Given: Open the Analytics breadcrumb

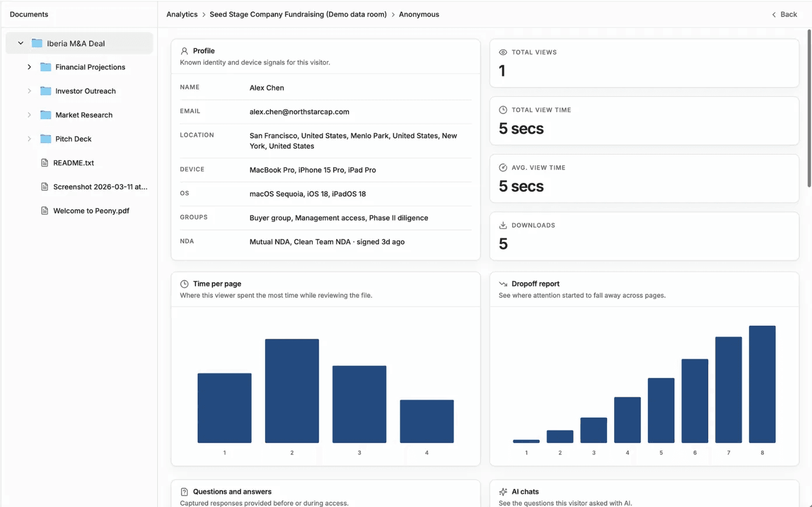Looking at the screenshot, I should coord(182,14).
